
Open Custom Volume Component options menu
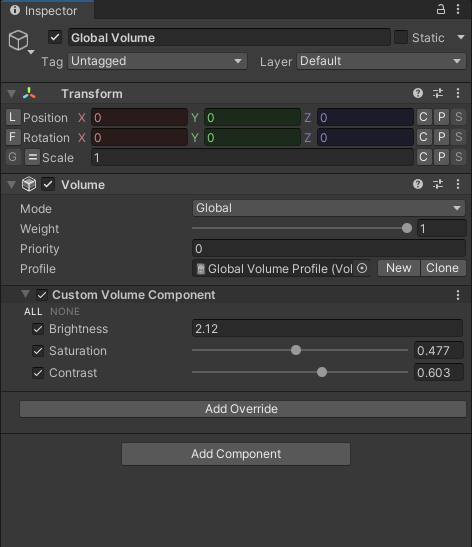tap(458, 295)
